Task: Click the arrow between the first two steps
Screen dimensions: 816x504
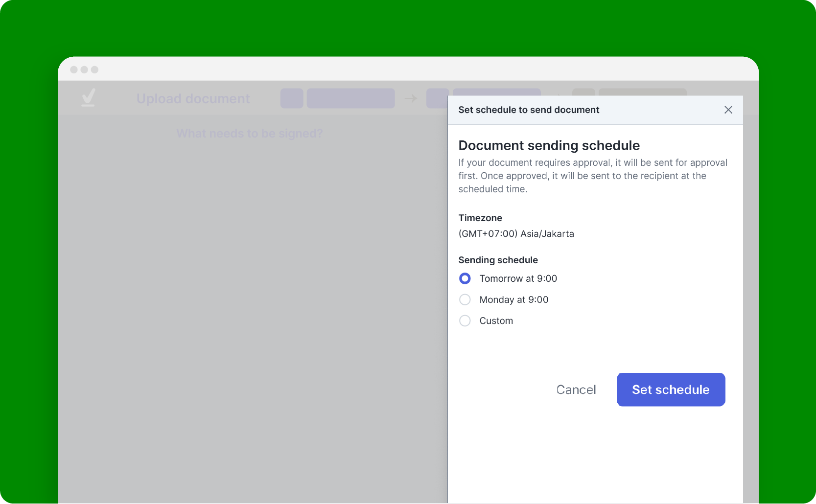Action: click(x=411, y=99)
